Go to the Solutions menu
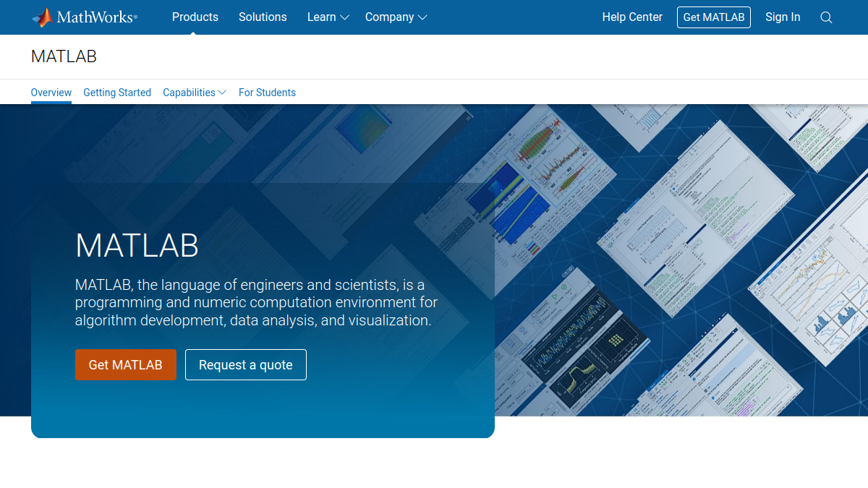 coord(263,17)
